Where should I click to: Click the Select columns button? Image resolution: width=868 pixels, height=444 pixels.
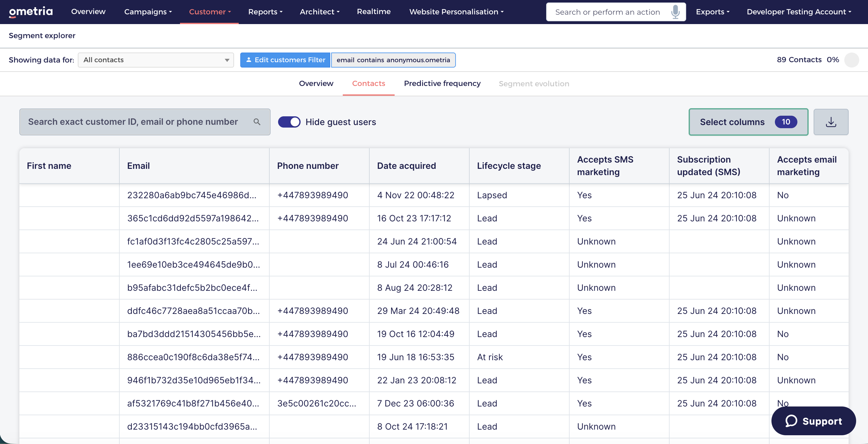pos(748,122)
